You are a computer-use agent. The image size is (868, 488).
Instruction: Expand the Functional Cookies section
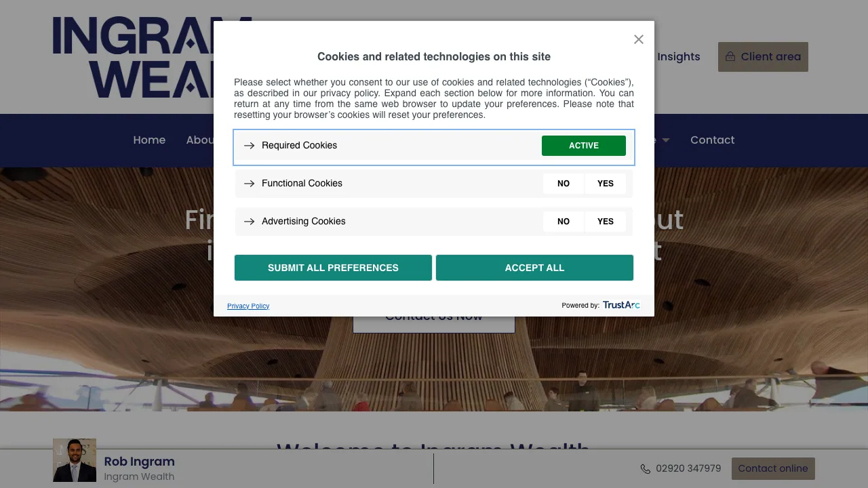click(302, 183)
